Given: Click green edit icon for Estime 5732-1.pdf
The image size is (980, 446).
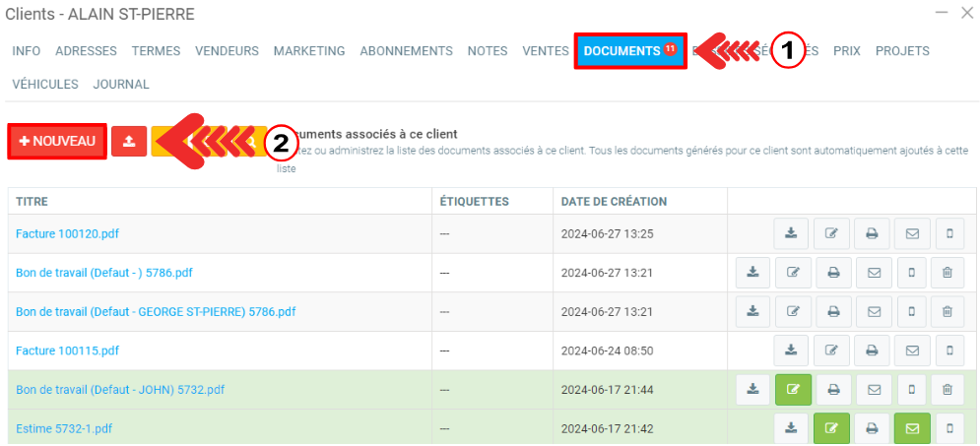Looking at the screenshot, I should click(x=831, y=428).
